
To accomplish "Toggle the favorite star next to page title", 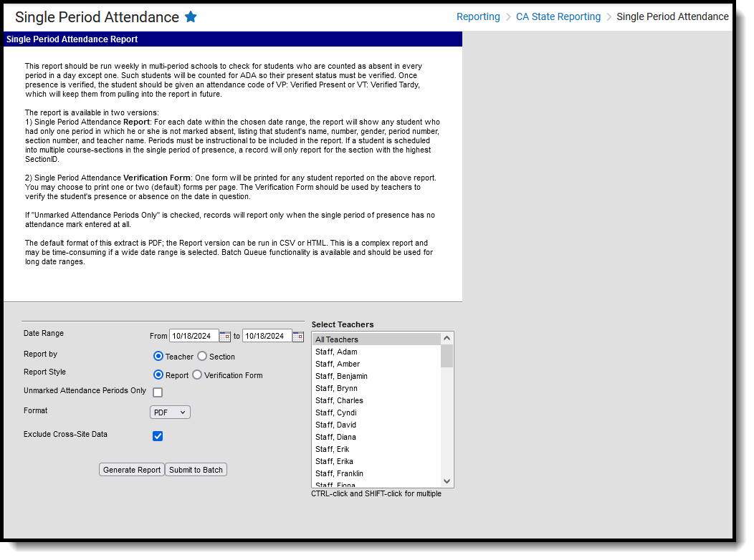I will pyautogui.click(x=191, y=16).
